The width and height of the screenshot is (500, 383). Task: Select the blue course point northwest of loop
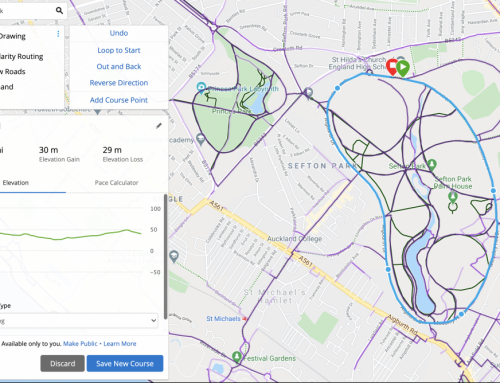tap(337, 88)
